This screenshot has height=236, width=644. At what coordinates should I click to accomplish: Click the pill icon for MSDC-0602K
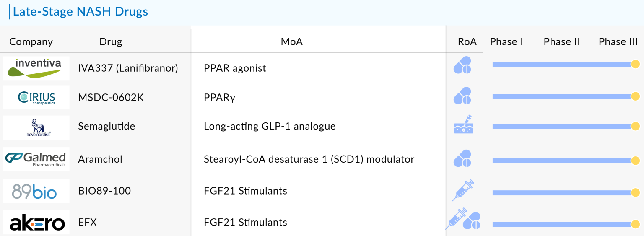[x=462, y=96]
